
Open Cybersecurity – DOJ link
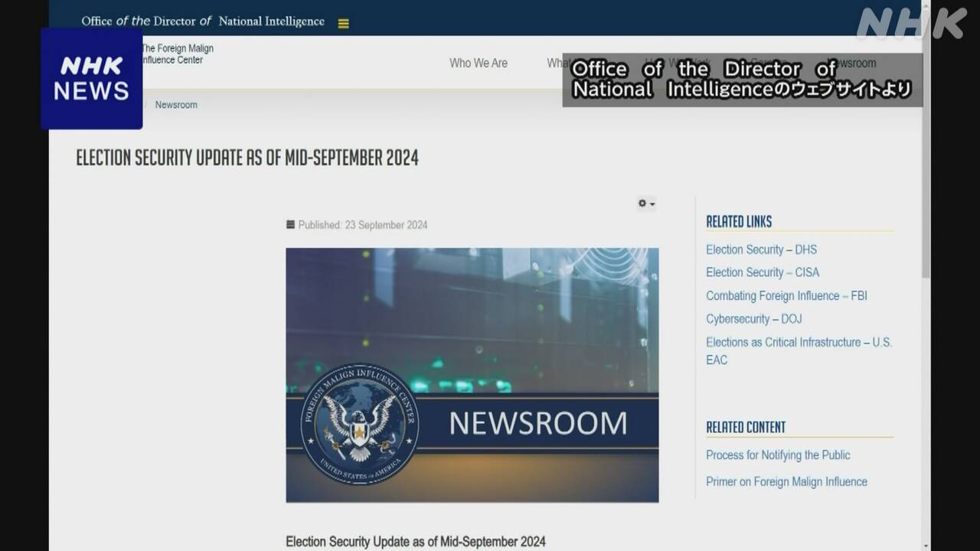point(754,318)
